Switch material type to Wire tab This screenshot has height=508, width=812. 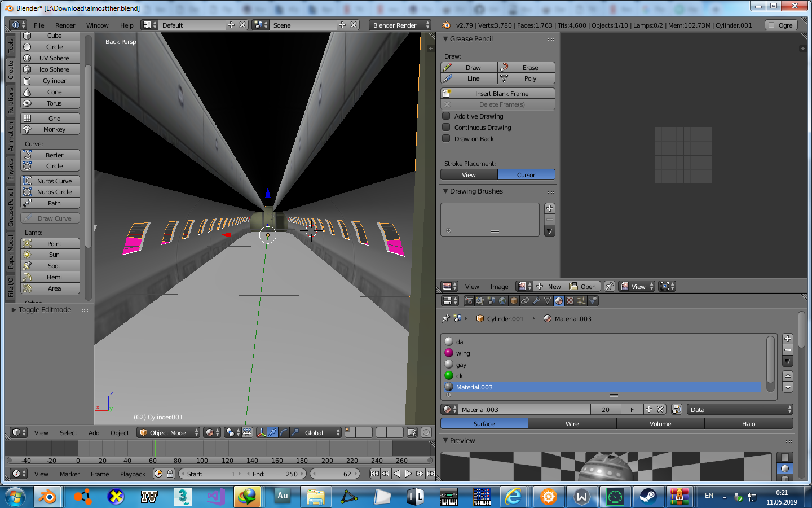click(572, 424)
